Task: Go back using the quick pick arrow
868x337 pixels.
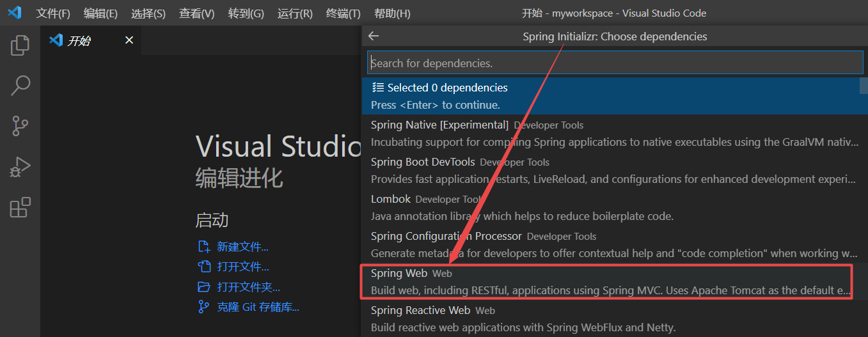Action: (374, 36)
